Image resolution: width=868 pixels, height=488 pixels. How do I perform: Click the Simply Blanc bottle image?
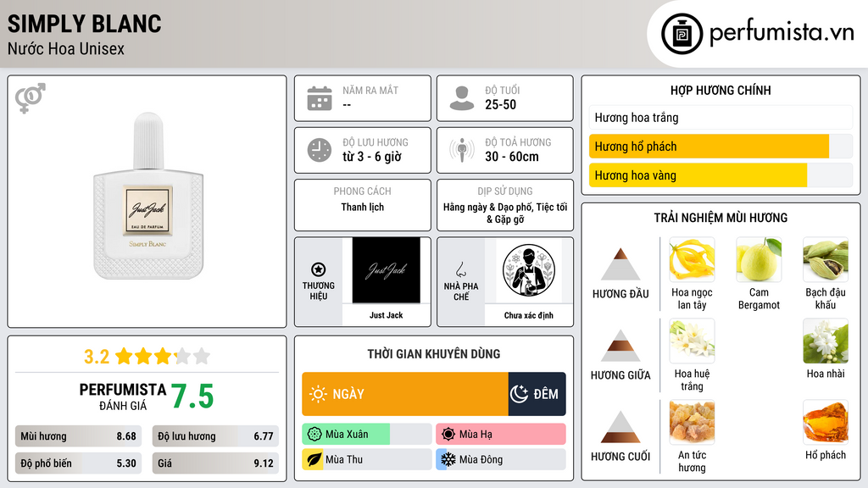coord(148,196)
